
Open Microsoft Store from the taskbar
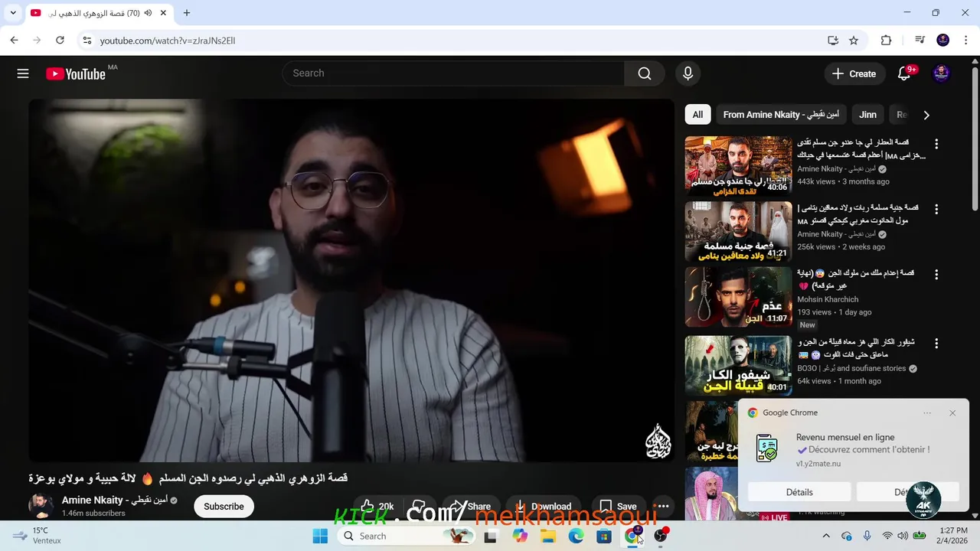tap(604, 536)
